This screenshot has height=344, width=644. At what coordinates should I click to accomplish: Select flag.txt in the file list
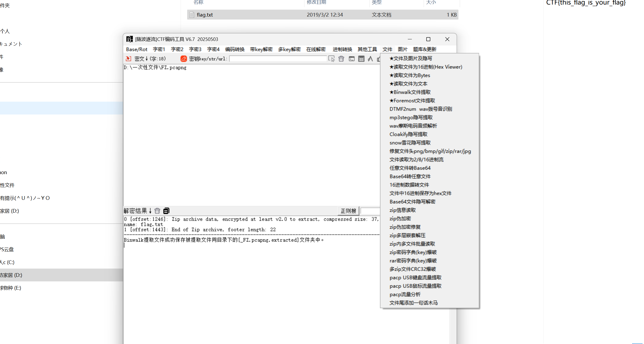[205, 15]
